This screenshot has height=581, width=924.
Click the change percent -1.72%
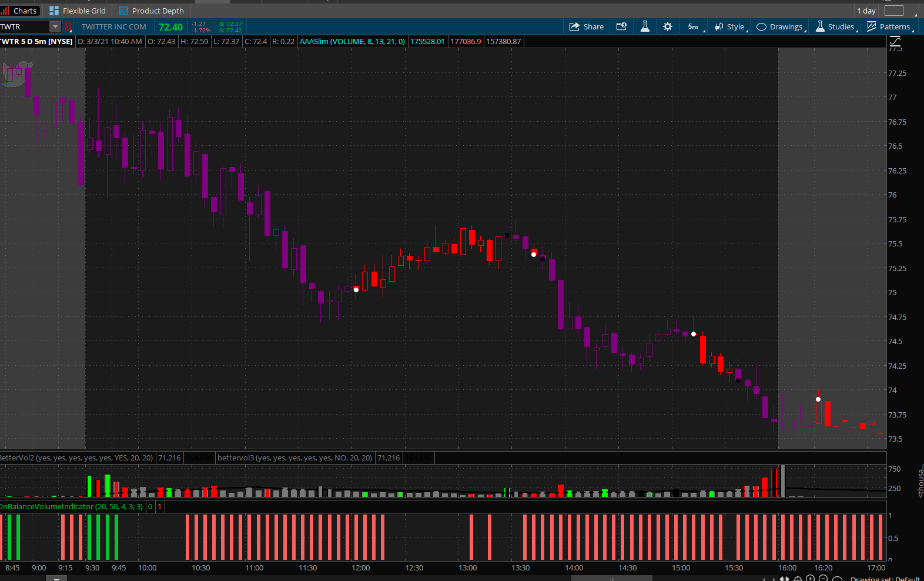200,30
